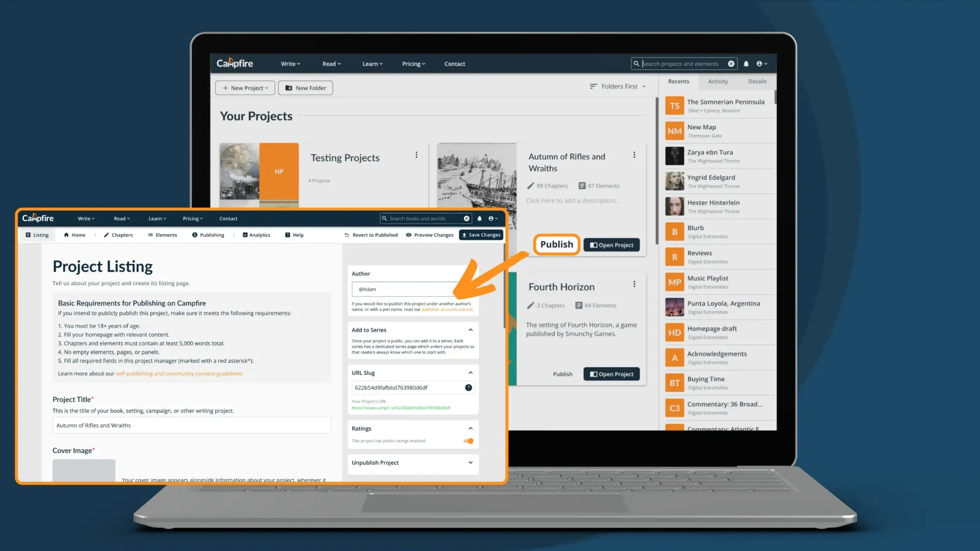
Task: Open the Elements tab
Action: coord(162,235)
